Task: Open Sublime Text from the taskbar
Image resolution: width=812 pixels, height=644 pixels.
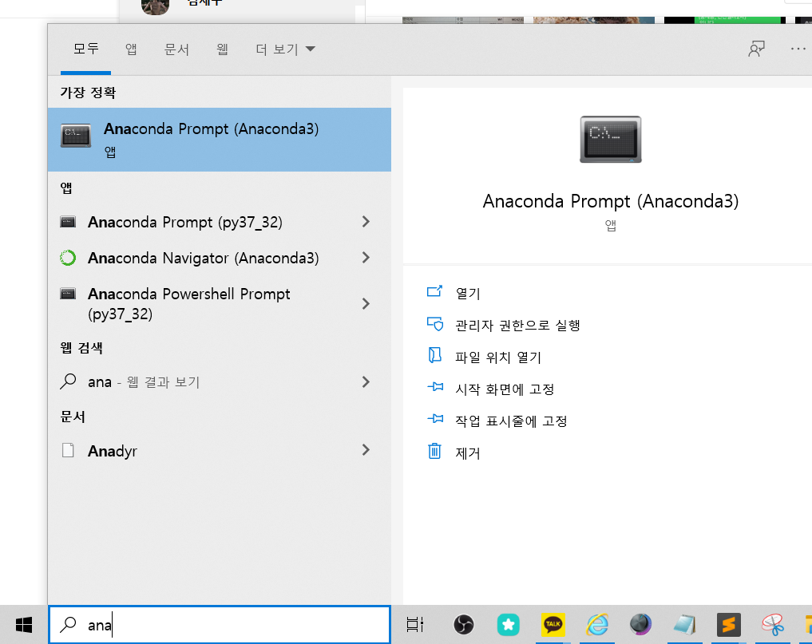Action: click(x=729, y=625)
